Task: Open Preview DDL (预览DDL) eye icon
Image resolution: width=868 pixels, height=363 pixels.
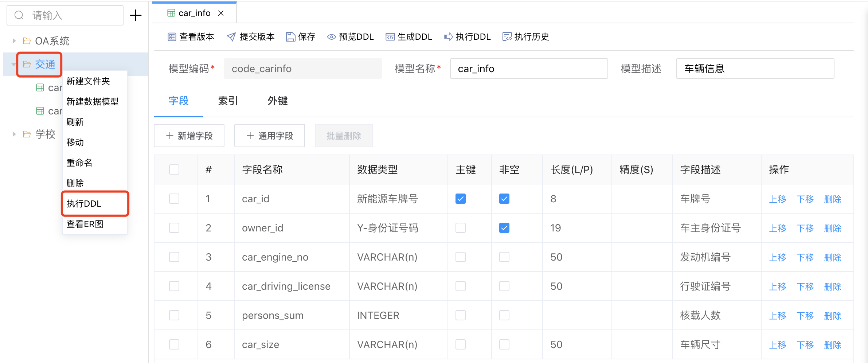Action: pyautogui.click(x=331, y=37)
